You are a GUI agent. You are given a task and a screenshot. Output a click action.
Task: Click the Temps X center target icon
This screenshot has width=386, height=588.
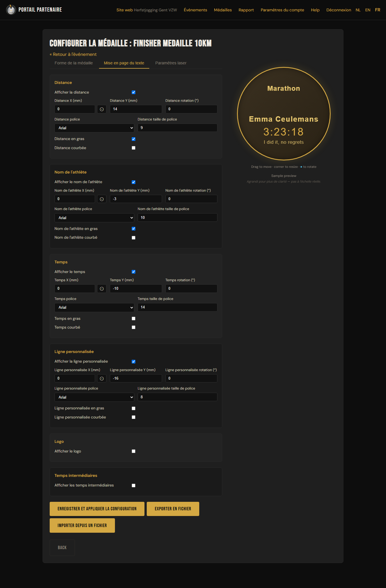[x=102, y=289]
